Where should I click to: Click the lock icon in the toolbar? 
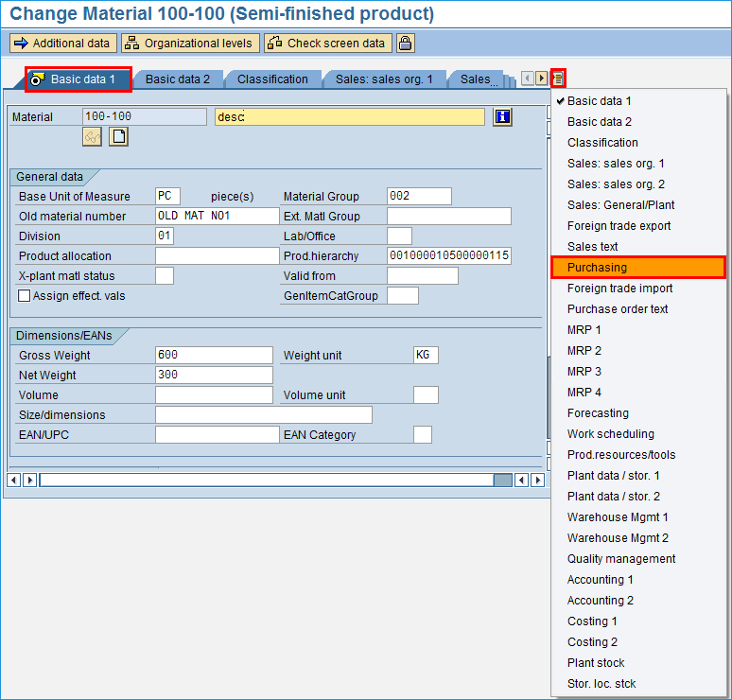405,44
